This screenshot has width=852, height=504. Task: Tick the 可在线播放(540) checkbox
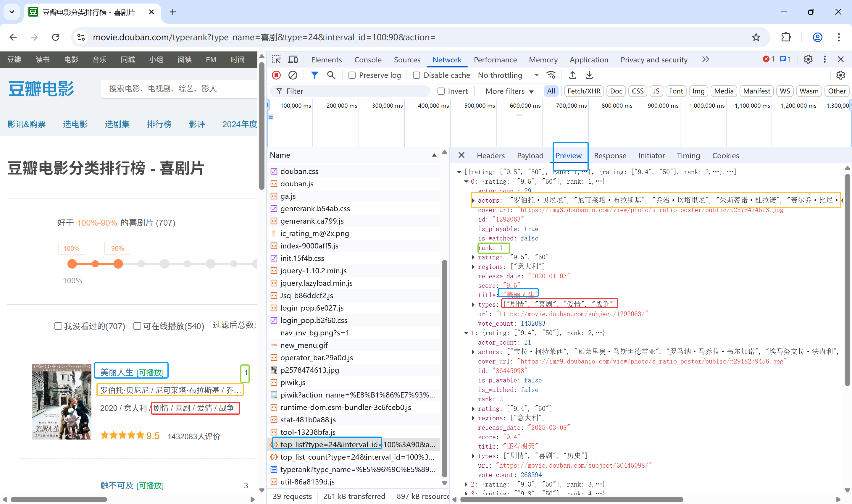click(137, 326)
